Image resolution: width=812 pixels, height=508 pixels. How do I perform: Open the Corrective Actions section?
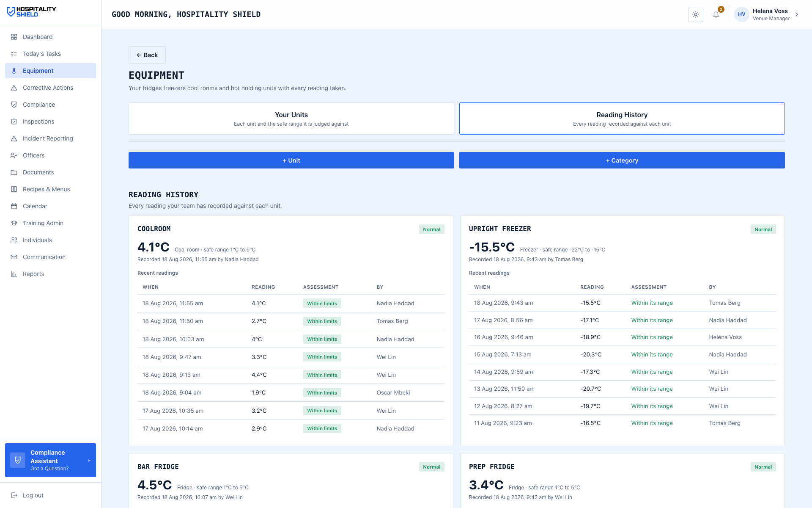click(51, 88)
